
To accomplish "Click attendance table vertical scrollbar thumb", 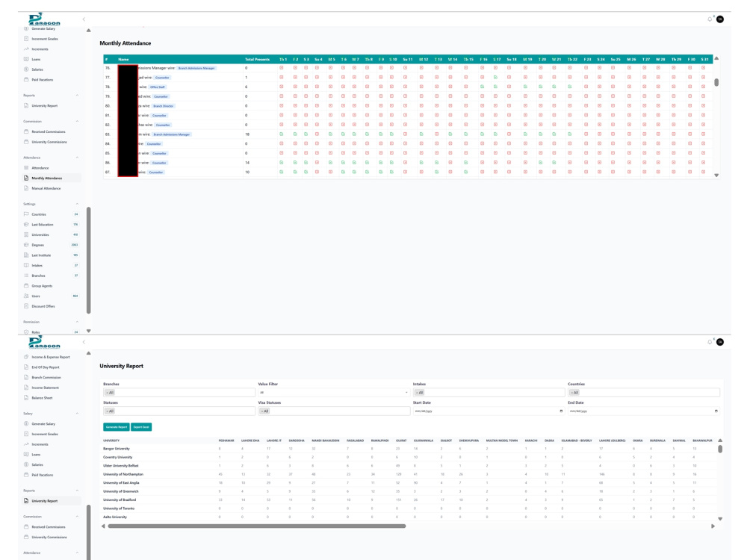I will point(716,82).
